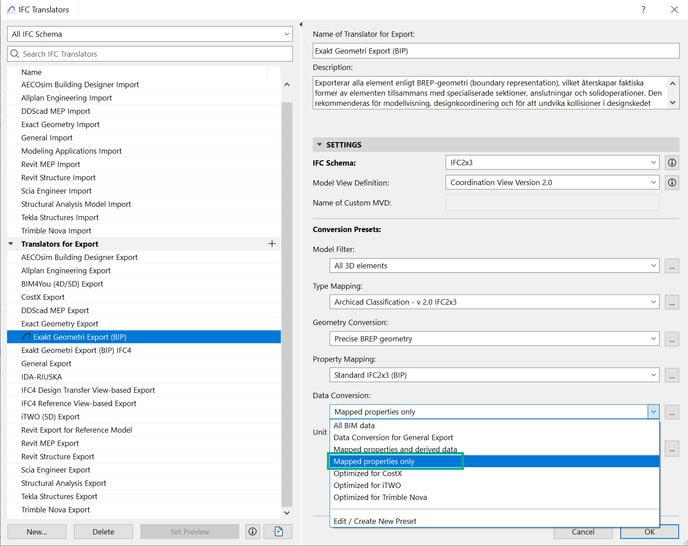Click the Cancel button
Screen dimensions: 688x546
coord(583,532)
